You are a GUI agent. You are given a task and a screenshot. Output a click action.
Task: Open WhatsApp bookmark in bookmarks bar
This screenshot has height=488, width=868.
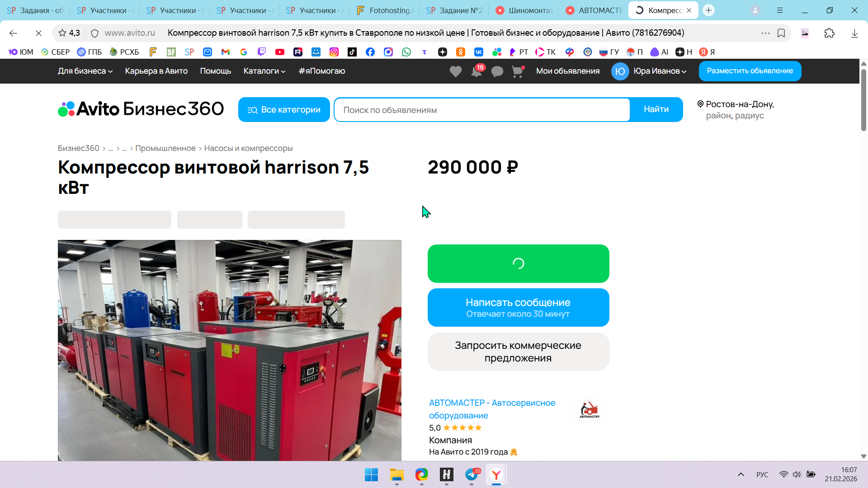coord(406,52)
